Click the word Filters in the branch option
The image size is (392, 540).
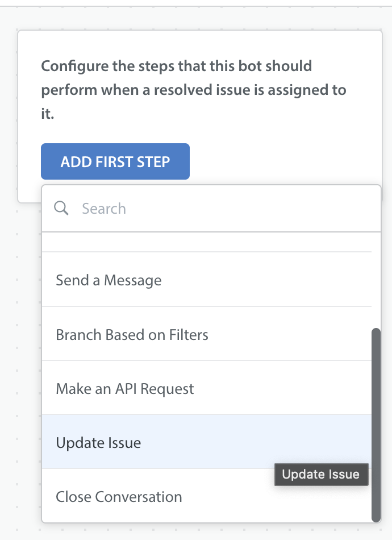(189, 335)
